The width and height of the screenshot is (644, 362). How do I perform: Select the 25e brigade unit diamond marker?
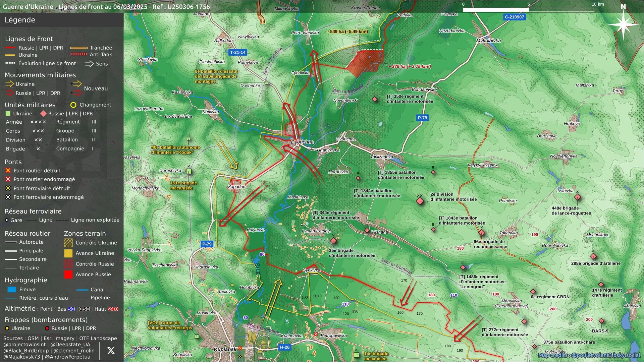(333, 241)
